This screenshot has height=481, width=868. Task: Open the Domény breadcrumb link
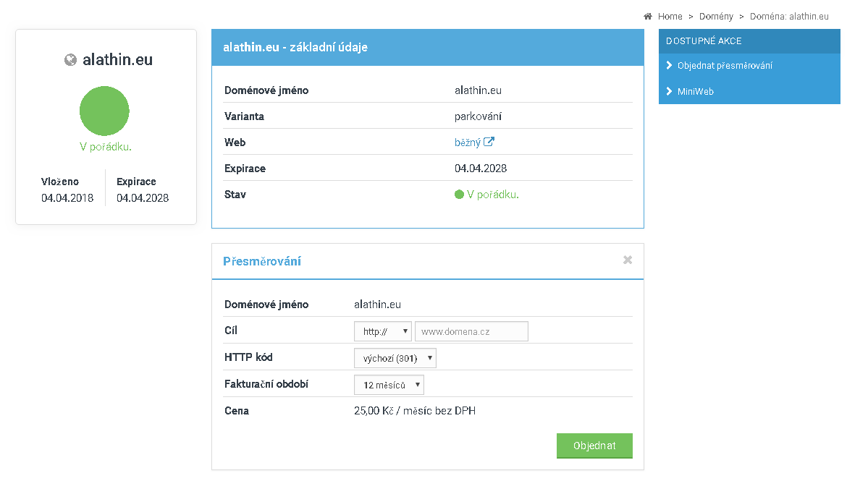(x=715, y=16)
